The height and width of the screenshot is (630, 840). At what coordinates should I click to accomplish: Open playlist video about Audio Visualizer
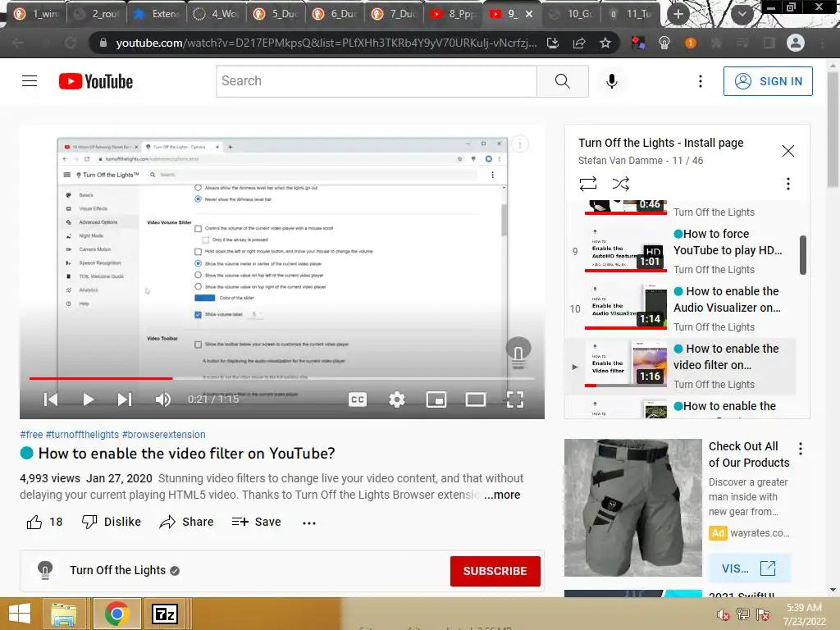tap(681, 308)
